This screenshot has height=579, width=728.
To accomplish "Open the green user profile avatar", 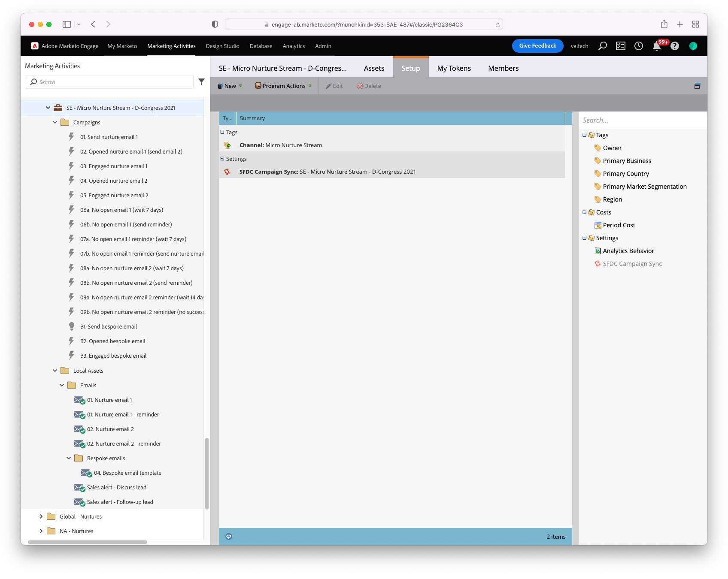I will [x=693, y=46].
